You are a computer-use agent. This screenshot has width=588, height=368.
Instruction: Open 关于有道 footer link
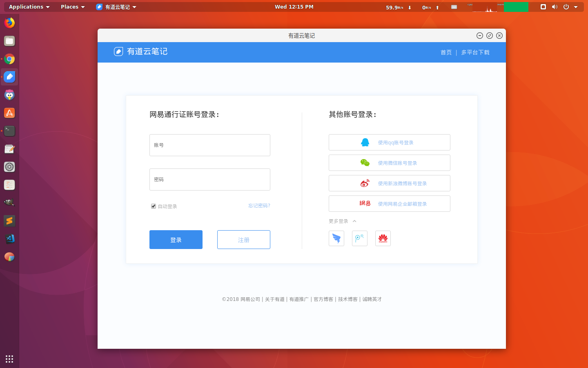point(275,299)
